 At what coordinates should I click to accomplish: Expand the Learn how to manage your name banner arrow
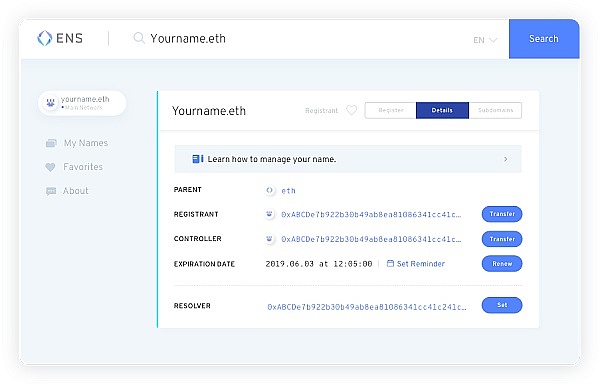point(505,159)
